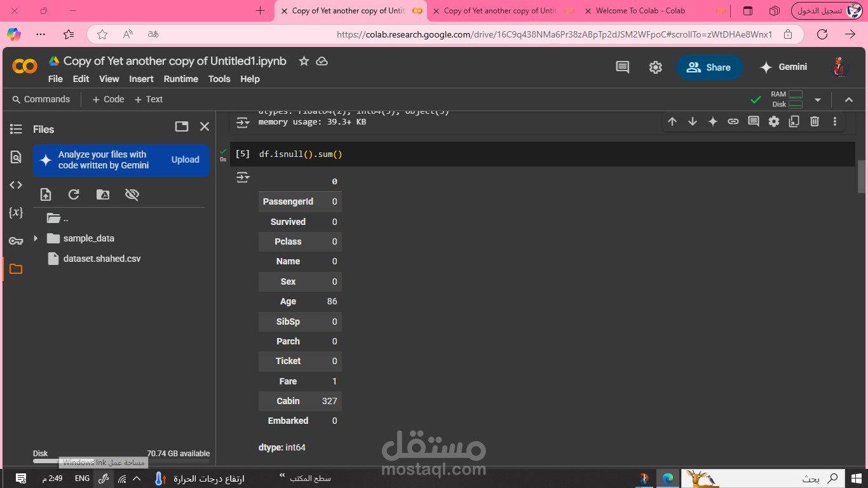Open the File menu
Viewport: 868px width, 488px height.
[x=55, y=79]
